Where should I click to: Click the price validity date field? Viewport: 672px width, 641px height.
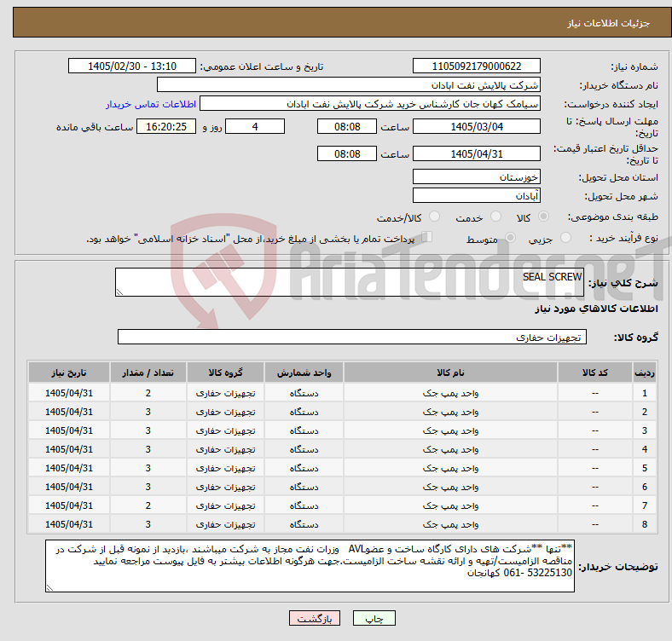[476, 153]
